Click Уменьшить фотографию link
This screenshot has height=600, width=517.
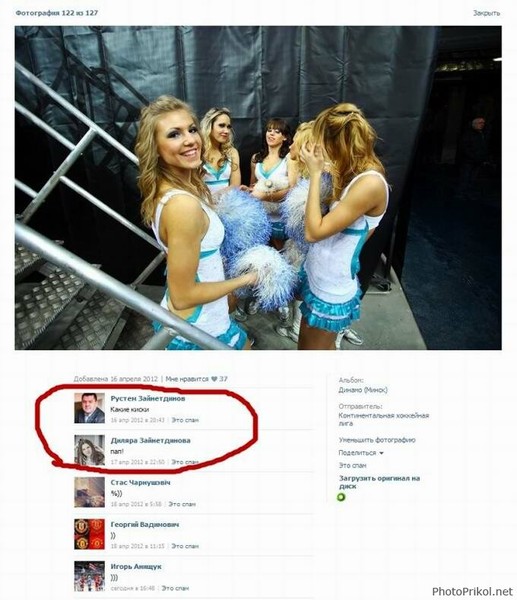pyautogui.click(x=377, y=440)
